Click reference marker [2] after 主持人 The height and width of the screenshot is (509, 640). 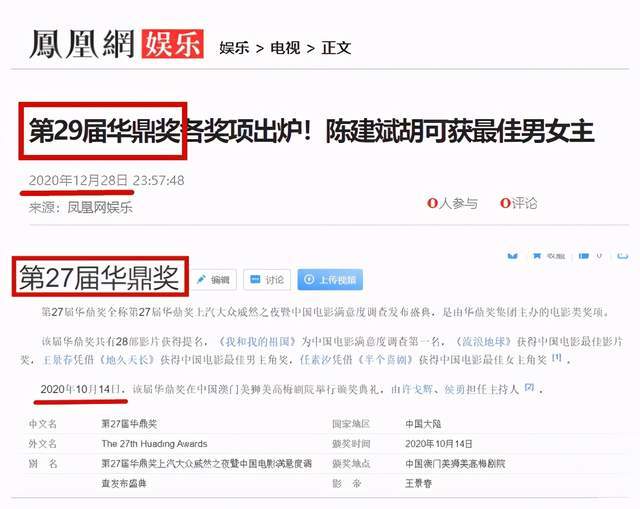pyautogui.click(x=529, y=387)
